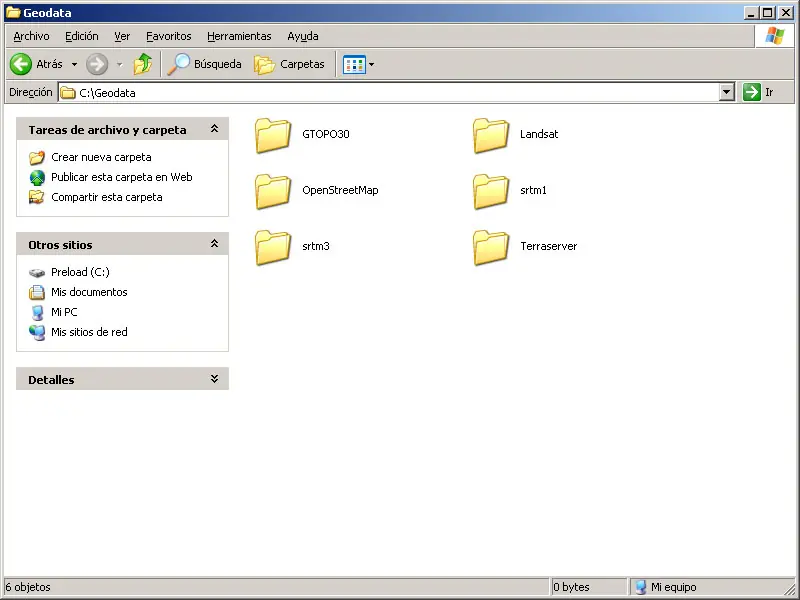The image size is (800, 600).
Task: Select the GTOPO30 folder icon
Action: [x=273, y=135]
